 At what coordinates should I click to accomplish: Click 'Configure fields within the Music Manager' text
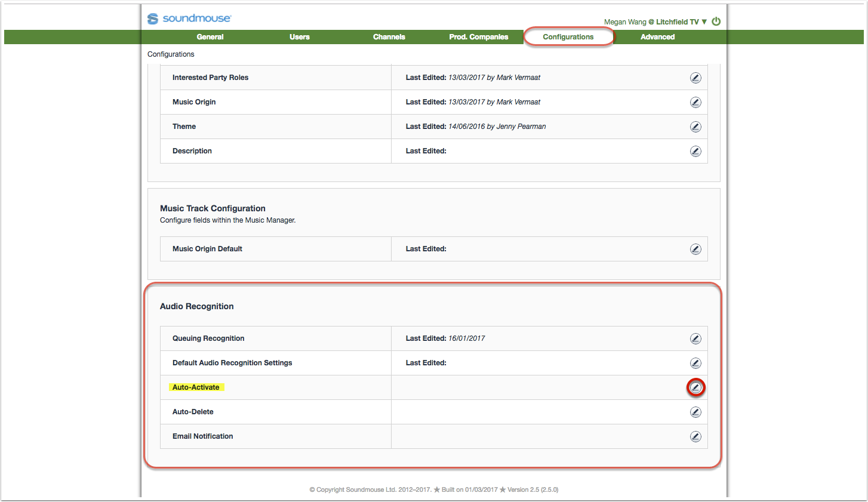pos(228,220)
